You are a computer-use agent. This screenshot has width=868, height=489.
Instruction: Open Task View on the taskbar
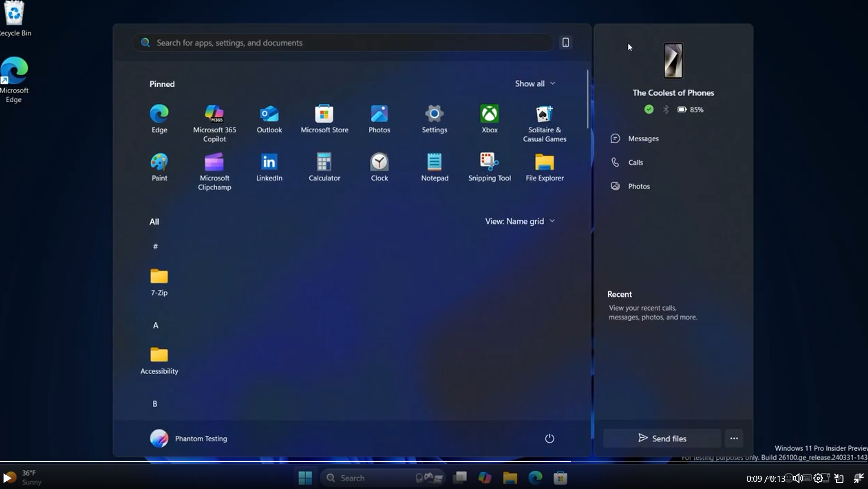coord(459,478)
